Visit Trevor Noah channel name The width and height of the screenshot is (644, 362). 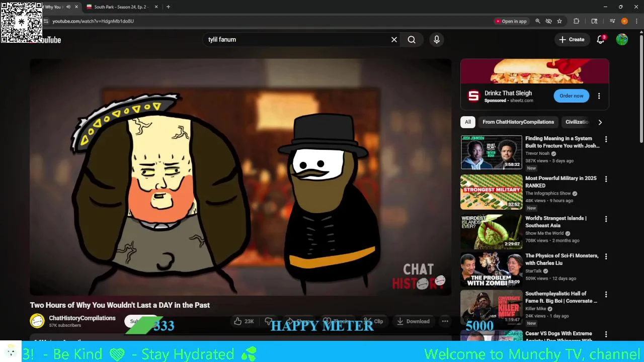[537, 153]
